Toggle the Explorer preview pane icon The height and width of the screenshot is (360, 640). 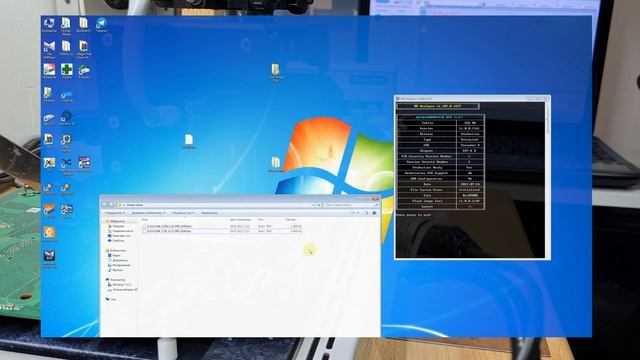pyautogui.click(x=366, y=213)
